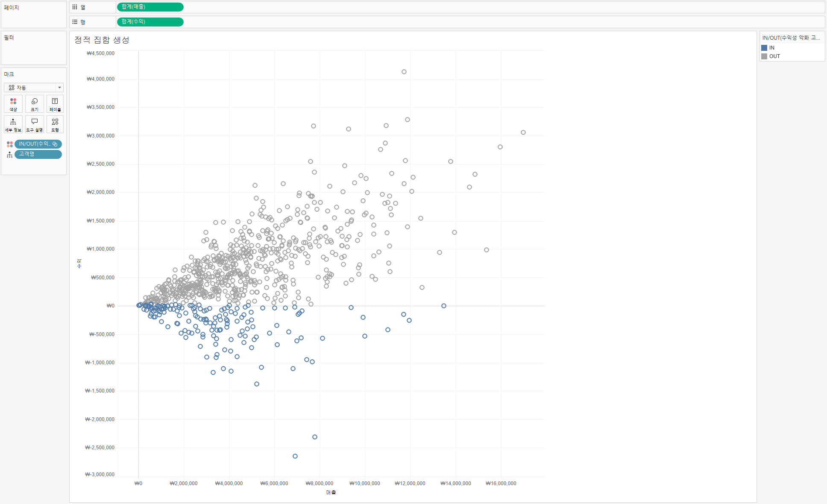This screenshot has width=827, height=504.
Task: Click the IN/OUT legend title header
Action: tap(791, 38)
